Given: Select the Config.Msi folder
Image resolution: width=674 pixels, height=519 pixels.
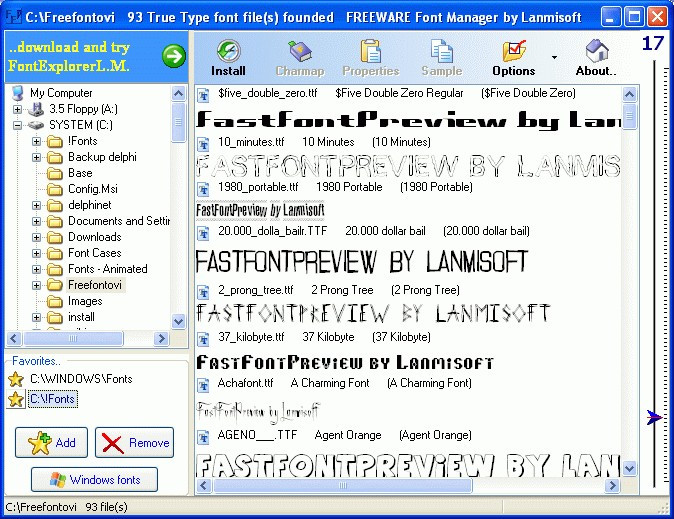Looking at the screenshot, I should coord(93,189).
